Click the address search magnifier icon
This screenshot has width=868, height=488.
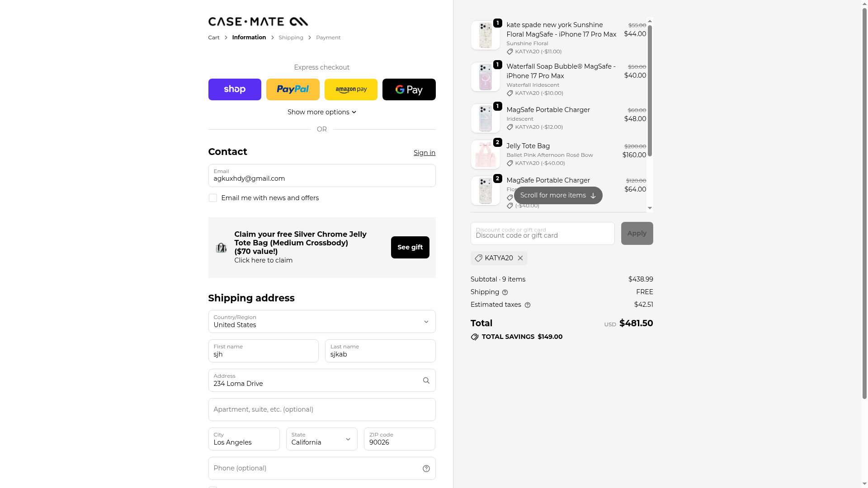[426, 380]
